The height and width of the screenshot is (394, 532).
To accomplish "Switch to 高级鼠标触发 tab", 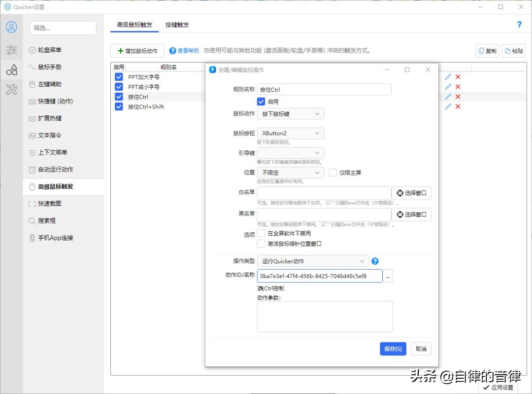I will 134,25.
